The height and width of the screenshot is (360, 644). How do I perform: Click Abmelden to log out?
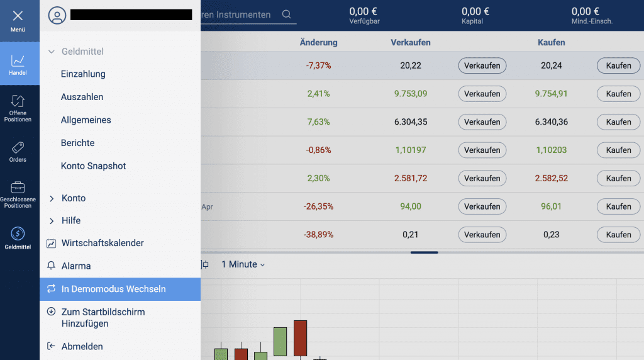[82, 347]
